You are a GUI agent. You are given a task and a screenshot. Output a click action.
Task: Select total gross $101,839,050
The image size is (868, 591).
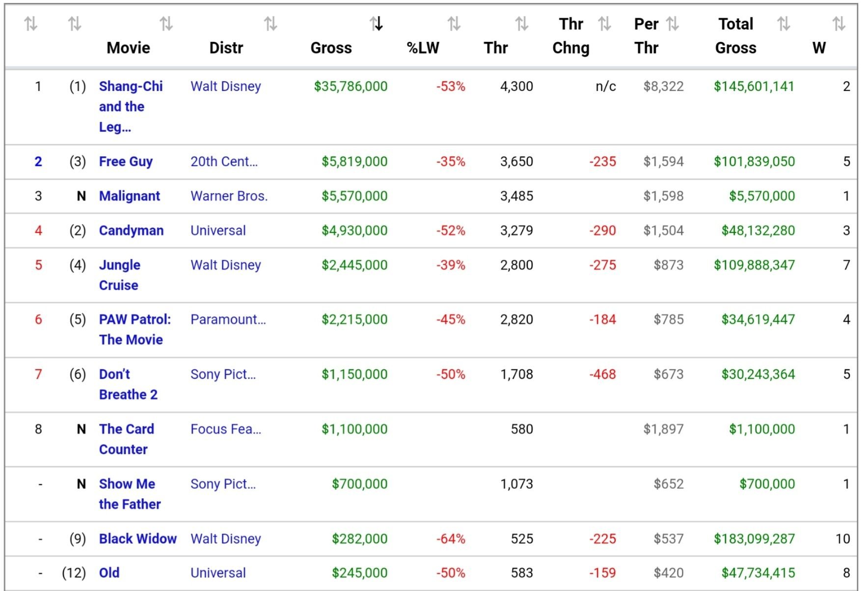pos(754,162)
